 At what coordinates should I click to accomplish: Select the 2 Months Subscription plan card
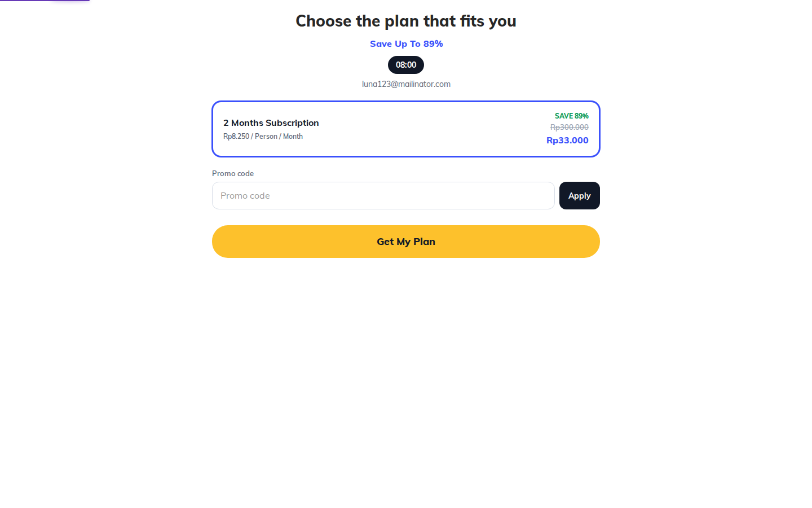(406, 129)
